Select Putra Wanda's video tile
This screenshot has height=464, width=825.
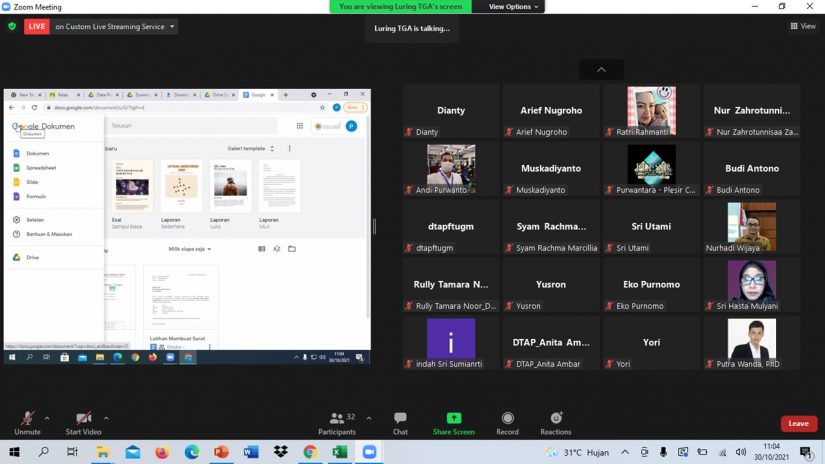pos(751,341)
